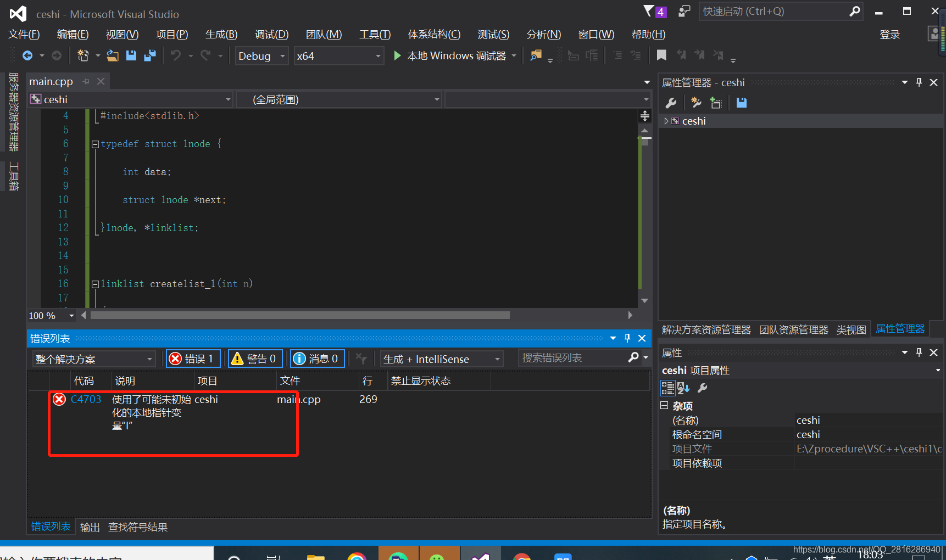Toggle the Warnings 0 filter button
946x560 pixels.
tap(255, 359)
